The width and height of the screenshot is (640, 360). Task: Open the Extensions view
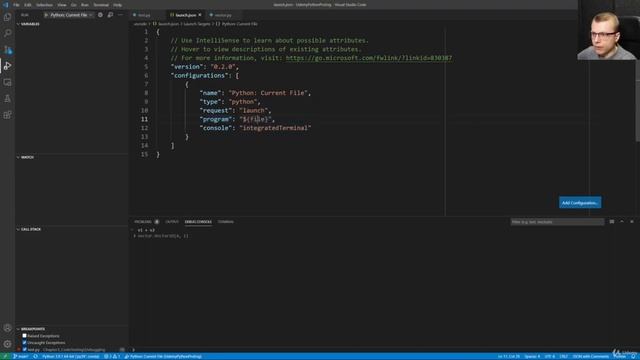(7, 115)
